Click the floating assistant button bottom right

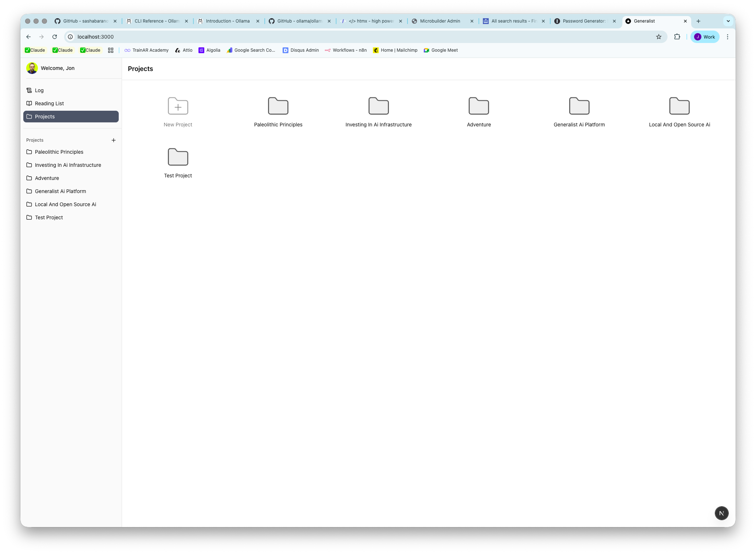[x=721, y=513]
